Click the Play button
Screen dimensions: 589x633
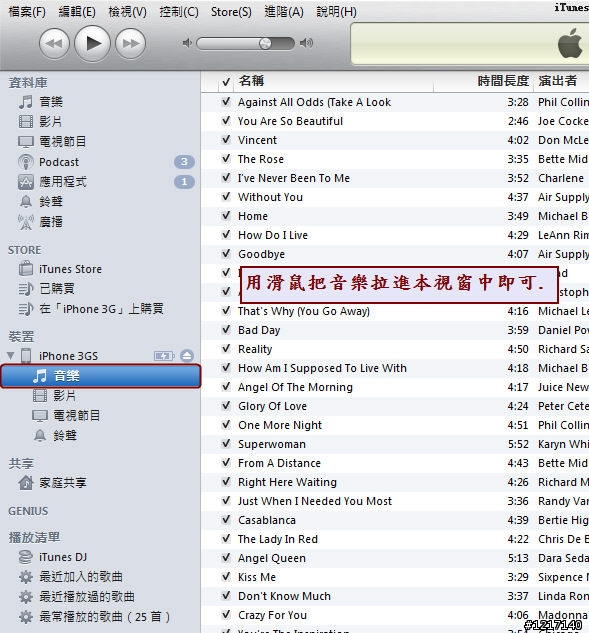[92, 43]
